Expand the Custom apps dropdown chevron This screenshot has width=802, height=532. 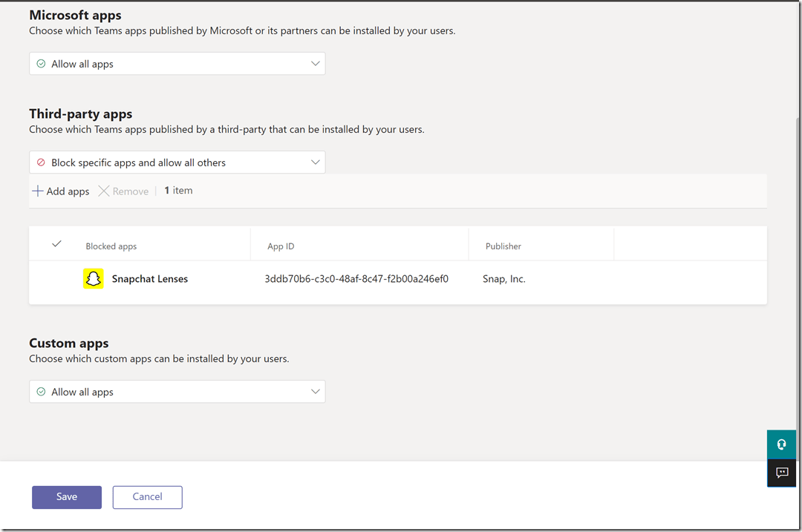pyautogui.click(x=315, y=392)
